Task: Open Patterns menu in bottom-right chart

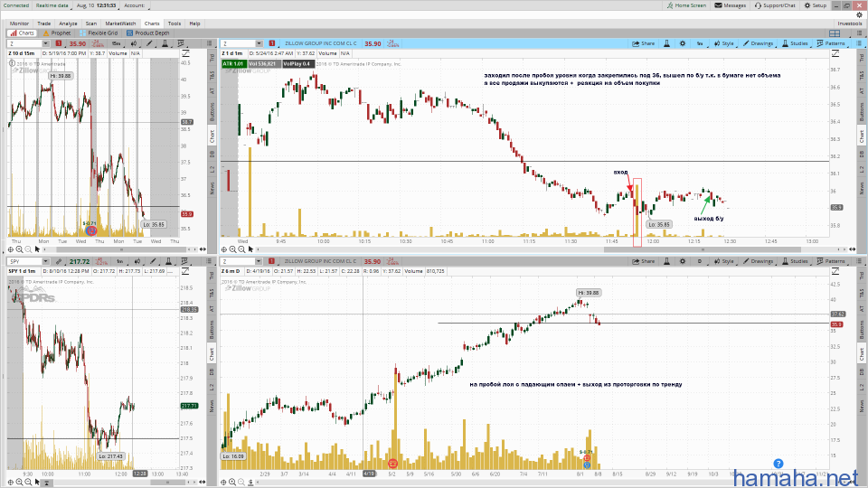Action: click(x=831, y=262)
